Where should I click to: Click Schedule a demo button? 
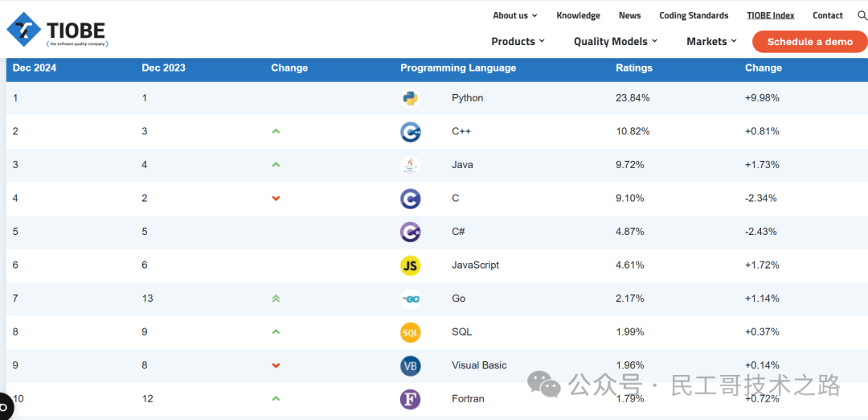click(810, 42)
